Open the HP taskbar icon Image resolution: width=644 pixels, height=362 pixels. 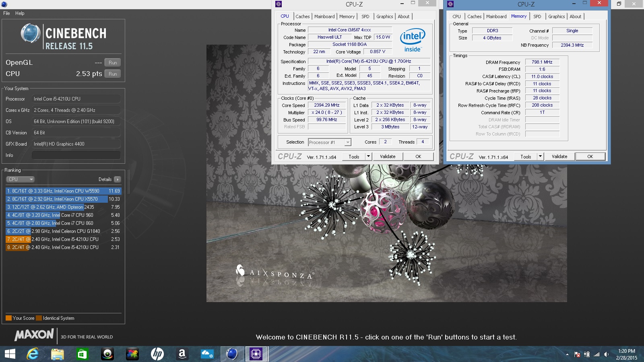pyautogui.click(x=157, y=354)
